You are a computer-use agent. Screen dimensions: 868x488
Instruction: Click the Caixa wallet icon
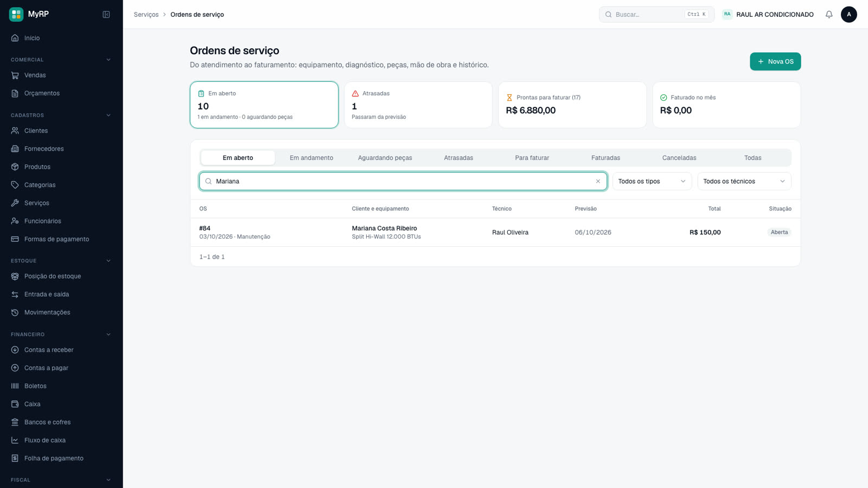pyautogui.click(x=15, y=404)
